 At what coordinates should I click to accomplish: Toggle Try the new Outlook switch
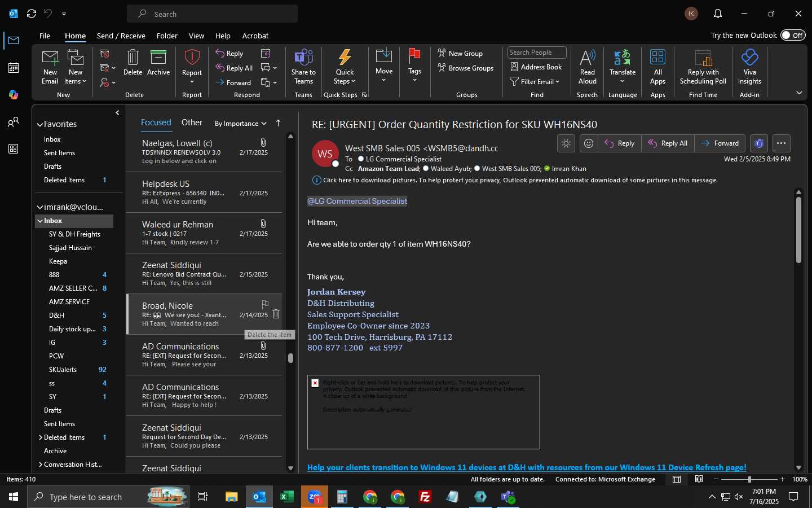click(x=793, y=35)
